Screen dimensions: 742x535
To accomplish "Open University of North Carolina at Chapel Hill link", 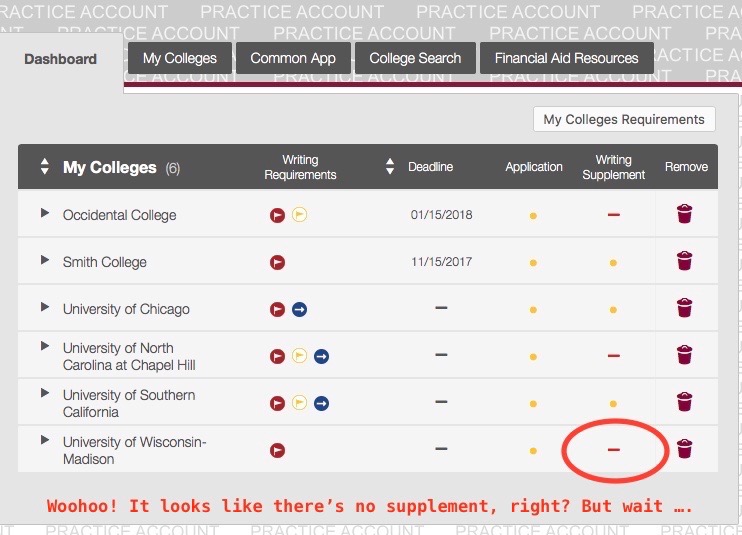I will 129,356.
